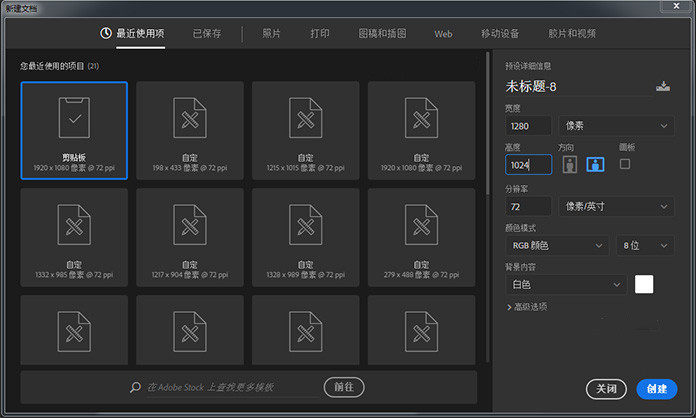The image size is (696, 418).
Task: Select the custom 1217 x 904 preset
Action: point(190,237)
